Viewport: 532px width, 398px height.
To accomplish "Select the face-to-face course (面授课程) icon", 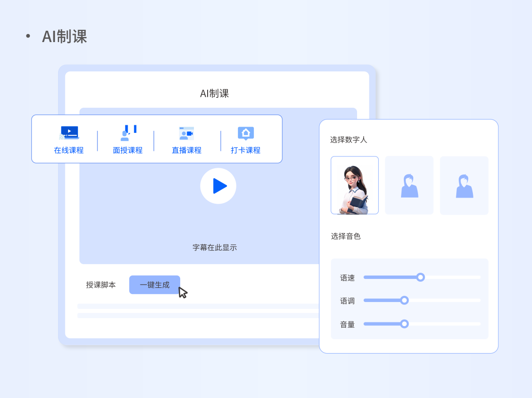I will [x=128, y=133].
